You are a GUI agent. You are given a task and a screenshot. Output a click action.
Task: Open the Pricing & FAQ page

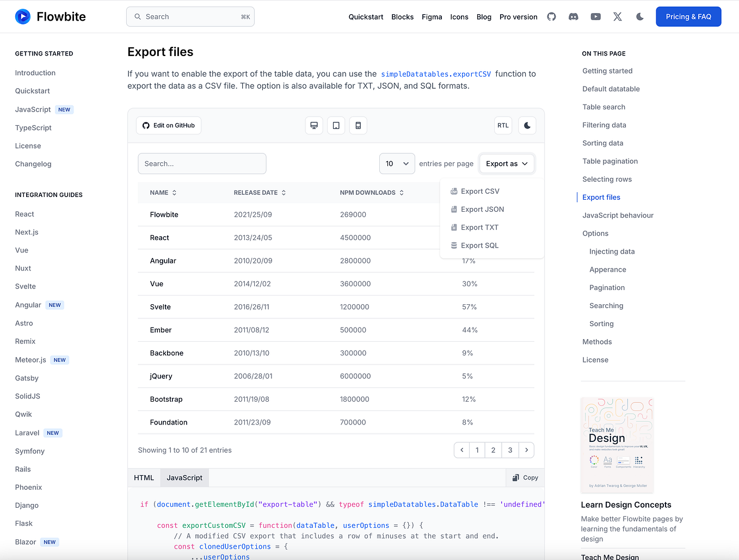tap(688, 16)
